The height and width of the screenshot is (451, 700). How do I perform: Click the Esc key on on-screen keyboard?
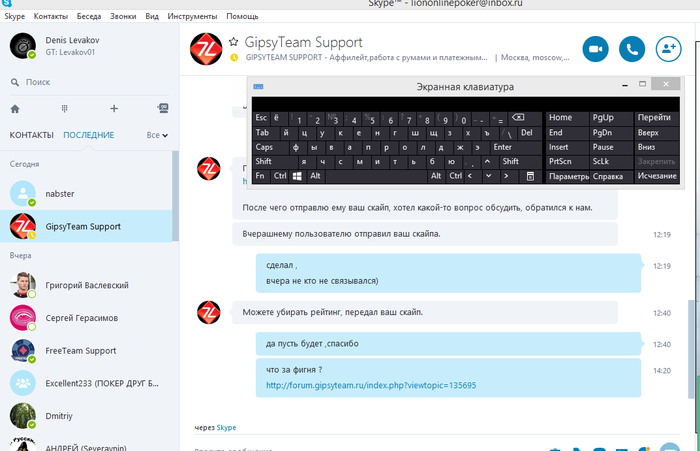[261, 117]
